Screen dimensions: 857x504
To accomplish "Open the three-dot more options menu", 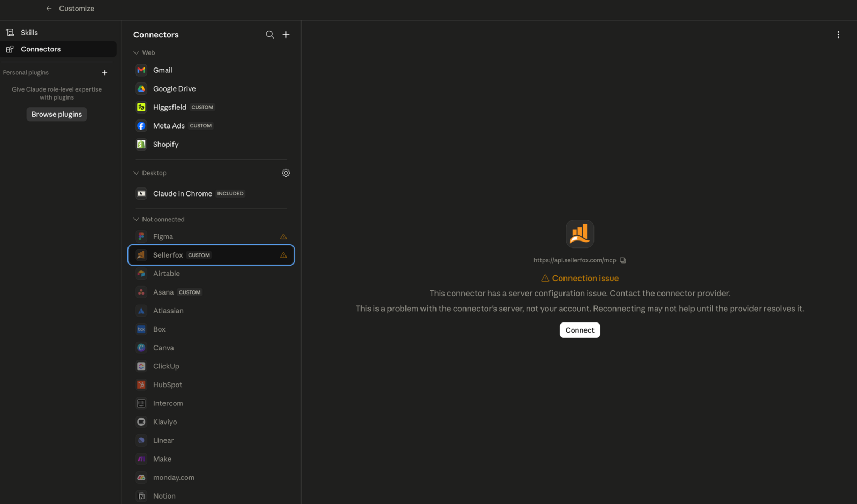I will coord(838,35).
